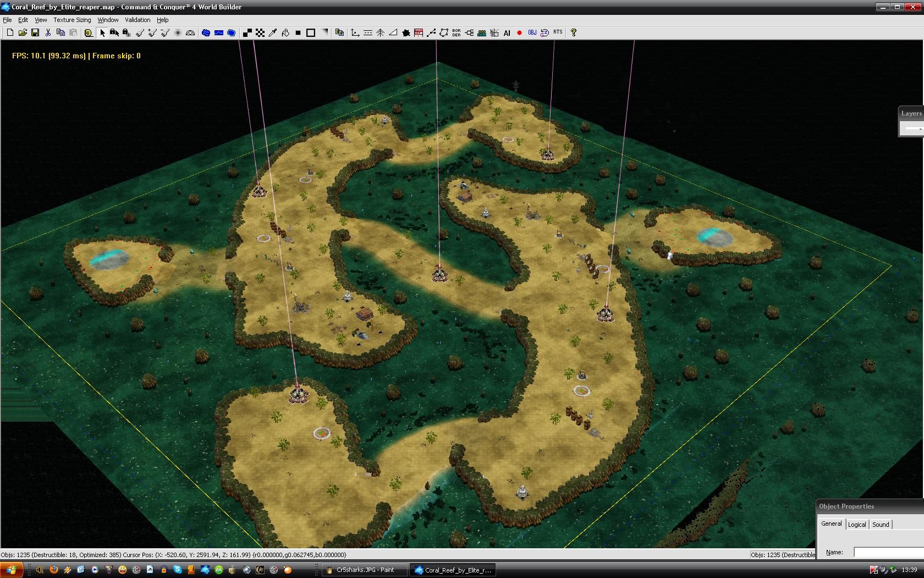The width and height of the screenshot is (924, 578).
Task: Open the Validation menu
Action: (x=137, y=20)
